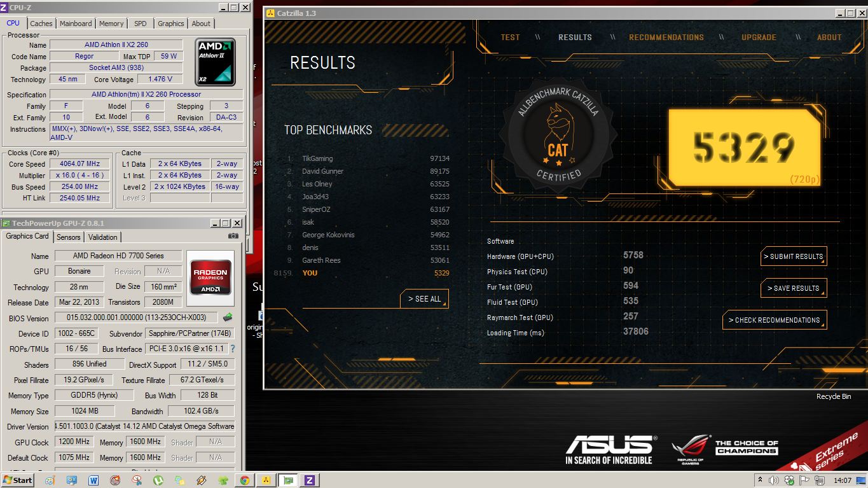
Task: Select David Gunner benchmark entry
Action: (368, 171)
